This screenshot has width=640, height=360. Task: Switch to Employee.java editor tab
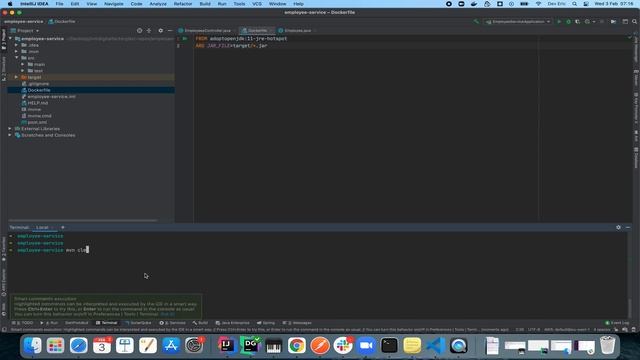(297, 31)
